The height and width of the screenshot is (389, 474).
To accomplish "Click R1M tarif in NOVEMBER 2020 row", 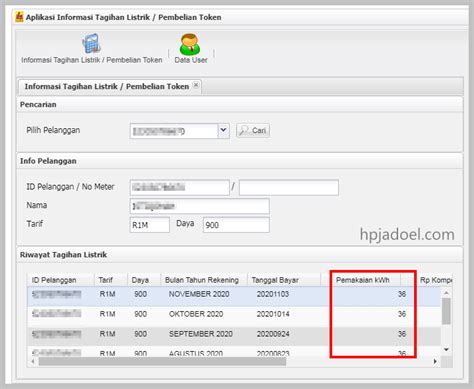I will [107, 294].
